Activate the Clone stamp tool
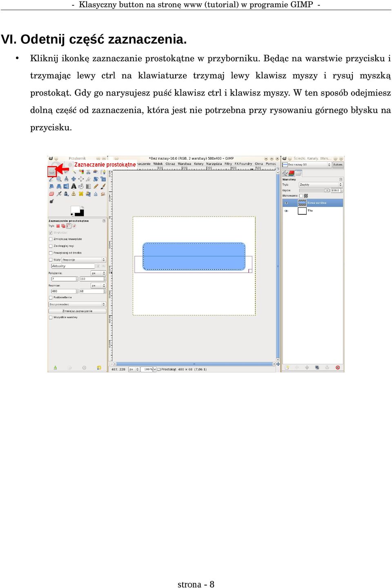This screenshot has width=392, height=588. (x=73, y=194)
